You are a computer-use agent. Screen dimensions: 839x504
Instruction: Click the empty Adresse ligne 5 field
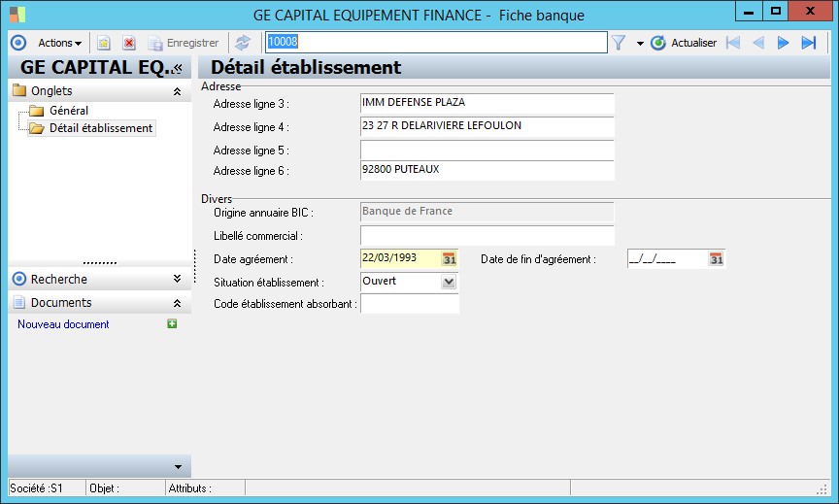tap(487, 151)
